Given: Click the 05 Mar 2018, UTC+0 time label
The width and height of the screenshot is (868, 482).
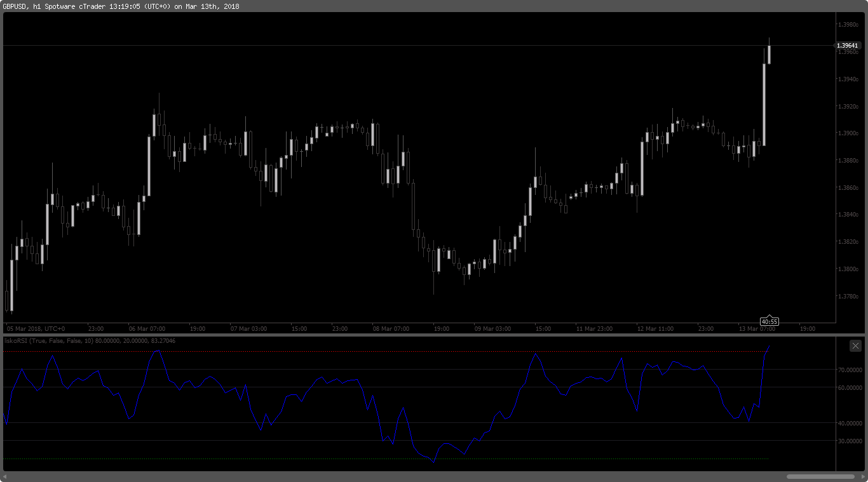Looking at the screenshot, I should pos(36,329).
